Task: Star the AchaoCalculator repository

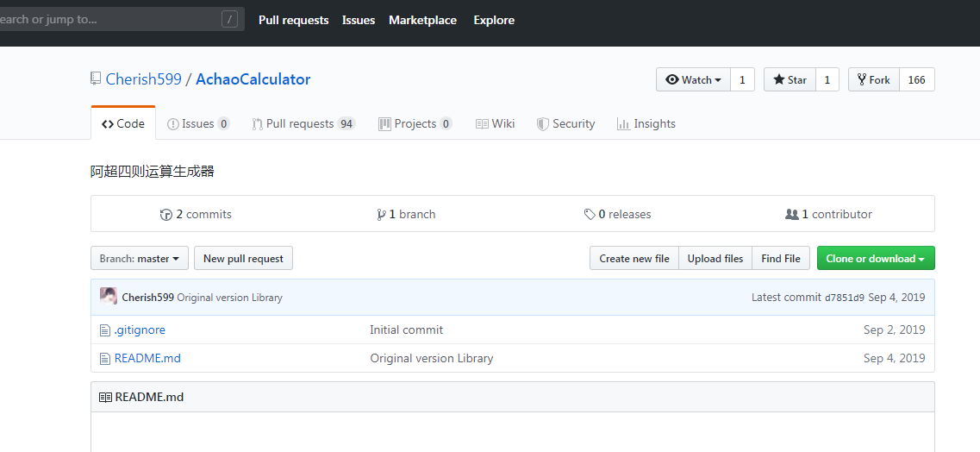Action: [790, 79]
